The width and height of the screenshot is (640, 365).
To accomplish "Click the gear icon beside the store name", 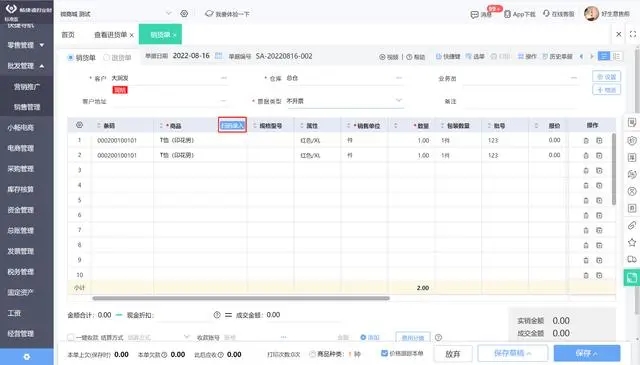I will point(184,13).
